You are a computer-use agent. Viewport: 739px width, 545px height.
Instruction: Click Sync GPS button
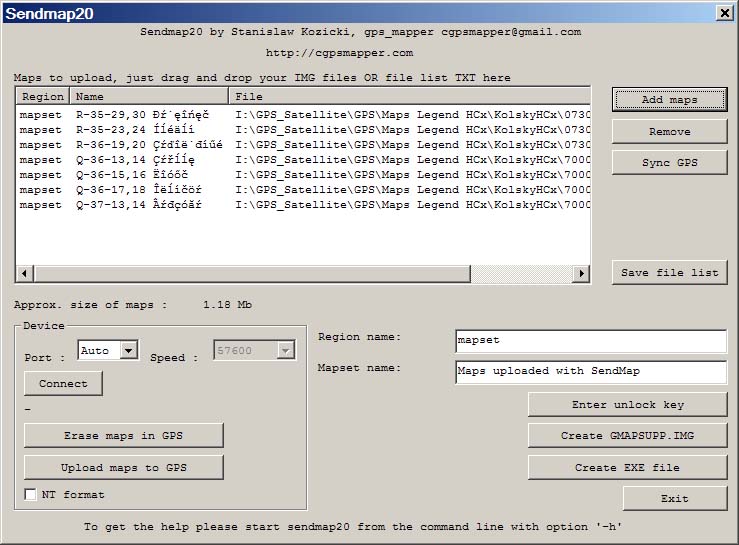pos(669,163)
